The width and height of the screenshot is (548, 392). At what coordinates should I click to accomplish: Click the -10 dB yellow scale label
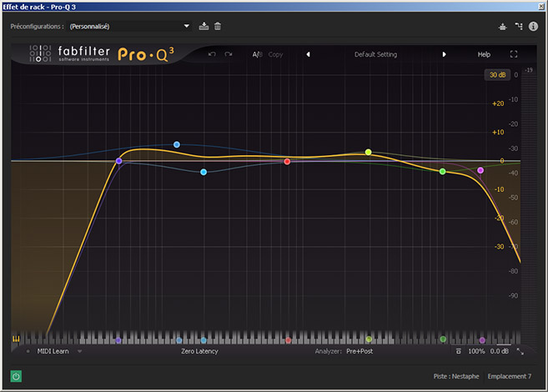tap(499, 189)
